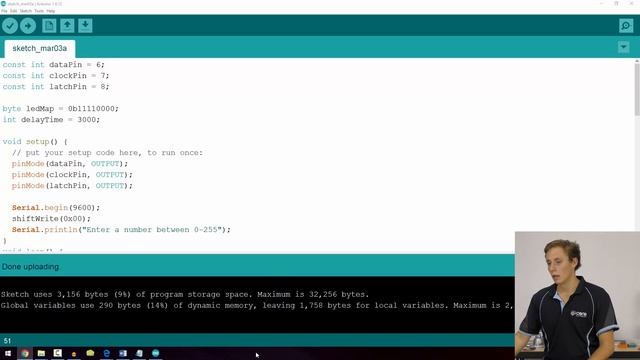Screen dimensions: 640x360
Task: Open File Explorer from the taskbar
Action: (41, 353)
